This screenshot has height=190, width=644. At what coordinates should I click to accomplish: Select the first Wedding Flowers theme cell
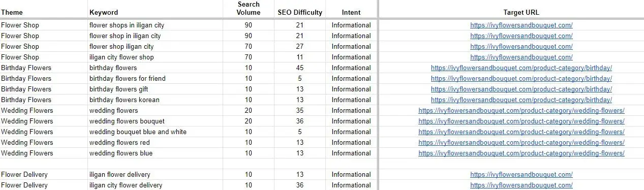[44, 110]
